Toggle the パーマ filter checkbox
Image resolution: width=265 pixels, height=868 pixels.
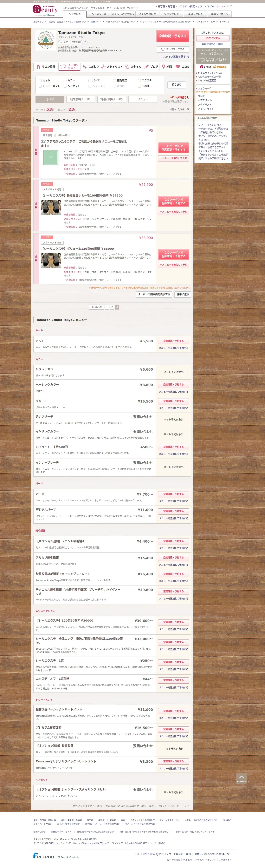tap(90, 81)
